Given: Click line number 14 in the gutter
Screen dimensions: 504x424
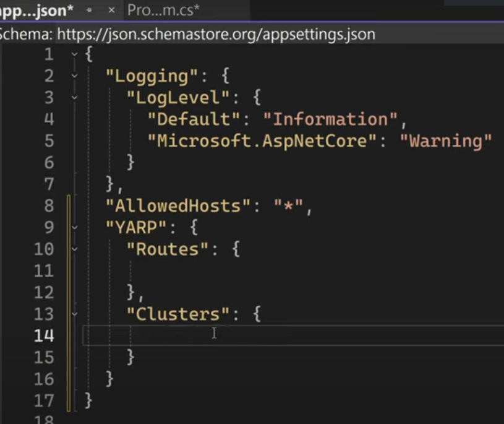Looking at the screenshot, I should click(44, 336).
